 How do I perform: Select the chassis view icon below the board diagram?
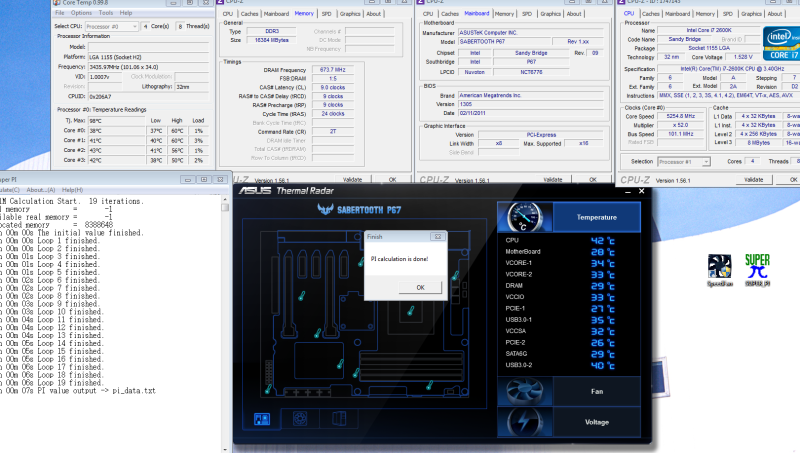tap(339, 419)
